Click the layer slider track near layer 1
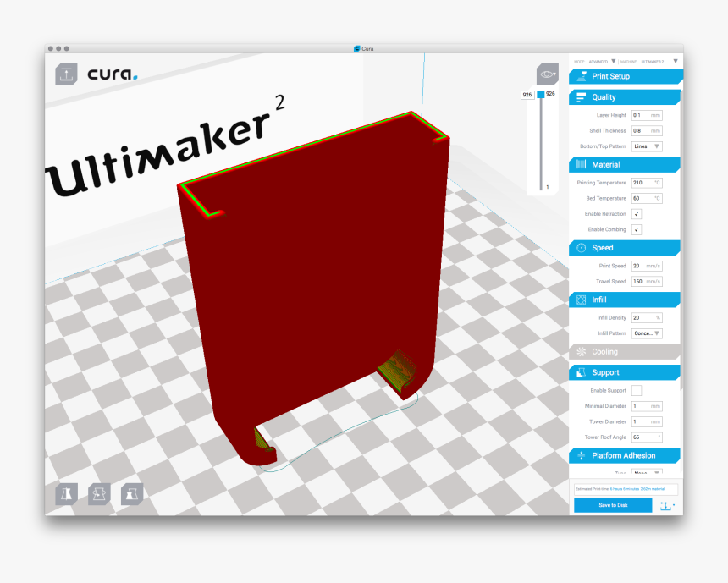Viewport: 728px width, 583px height. tap(541, 185)
